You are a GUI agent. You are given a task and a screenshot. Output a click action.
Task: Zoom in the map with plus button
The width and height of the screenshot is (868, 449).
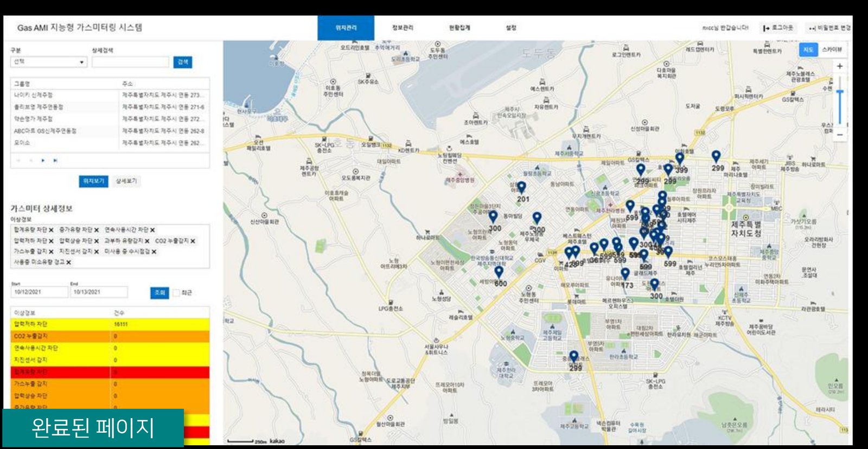(839, 66)
